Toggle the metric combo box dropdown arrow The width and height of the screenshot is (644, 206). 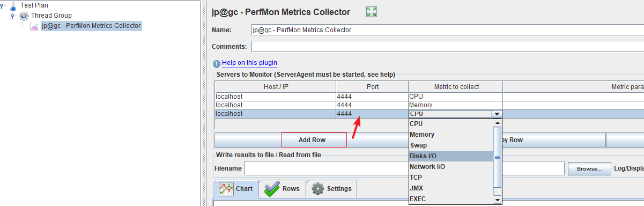[497, 114]
